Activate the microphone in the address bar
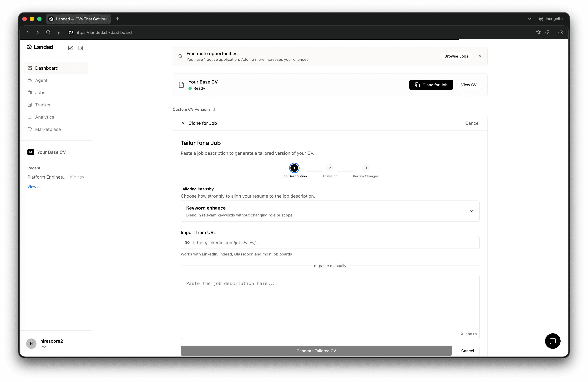Screen dimensions: 588x382 point(59,32)
